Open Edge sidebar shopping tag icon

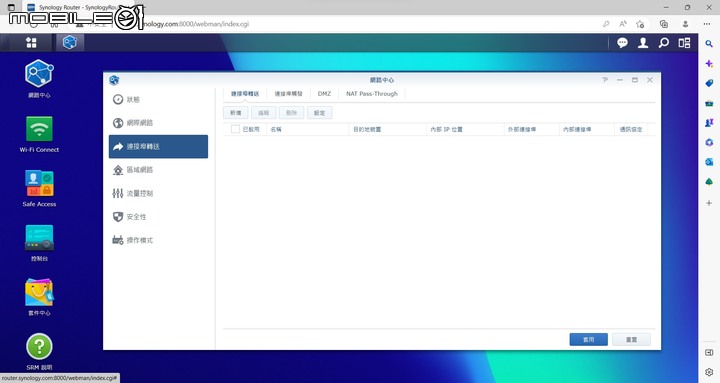tap(709, 83)
